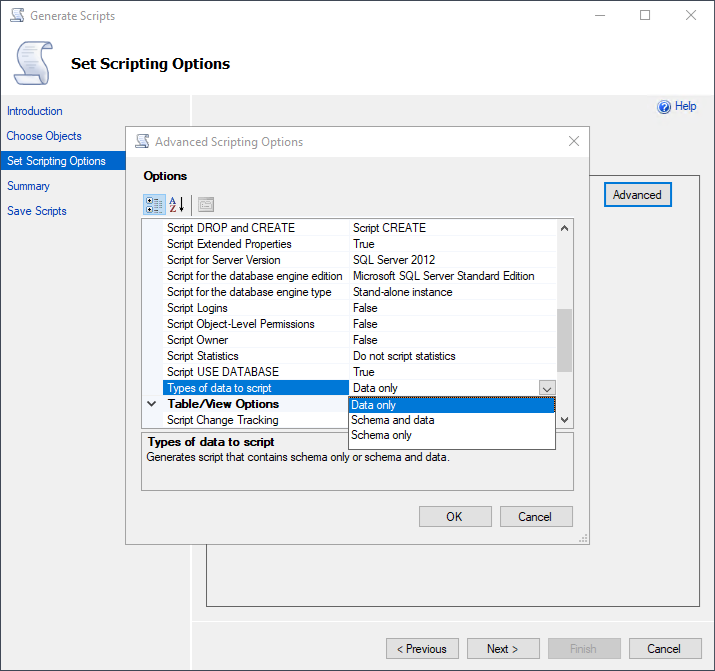
Task: Collapse the Table/View Options group
Action: pyautogui.click(x=152, y=404)
